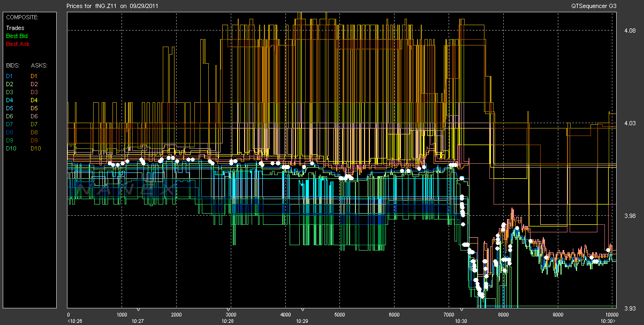Click D5 in the ASKS column
The width and height of the screenshot is (644, 325).
tap(34, 108)
